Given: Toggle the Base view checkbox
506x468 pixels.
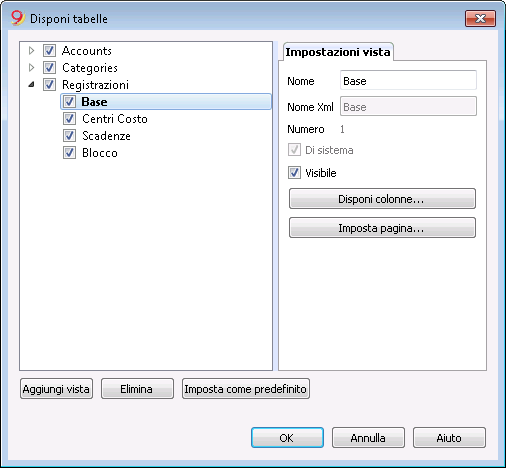Looking at the screenshot, I should tap(69, 102).
